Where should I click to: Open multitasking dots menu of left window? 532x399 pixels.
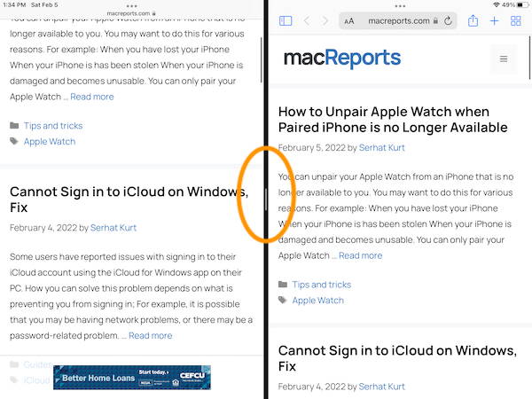pos(131,6)
